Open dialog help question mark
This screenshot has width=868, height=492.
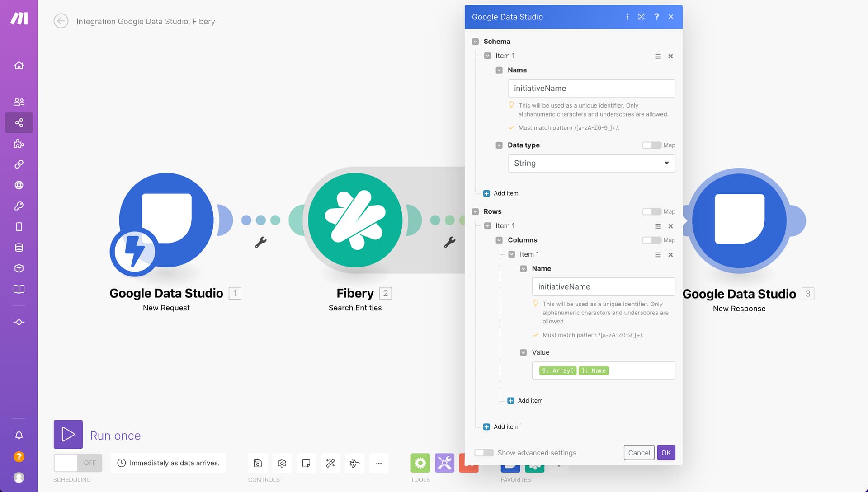pos(656,17)
